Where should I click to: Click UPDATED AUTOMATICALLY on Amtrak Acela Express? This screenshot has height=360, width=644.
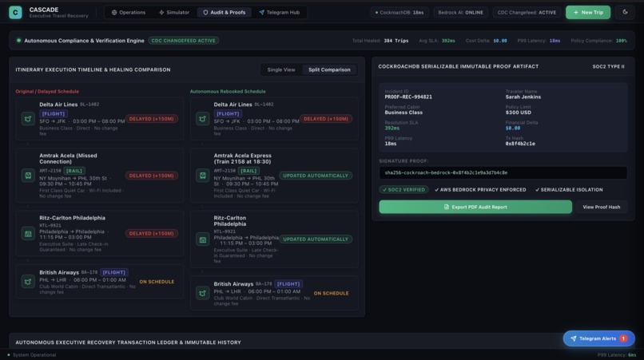(x=316, y=176)
